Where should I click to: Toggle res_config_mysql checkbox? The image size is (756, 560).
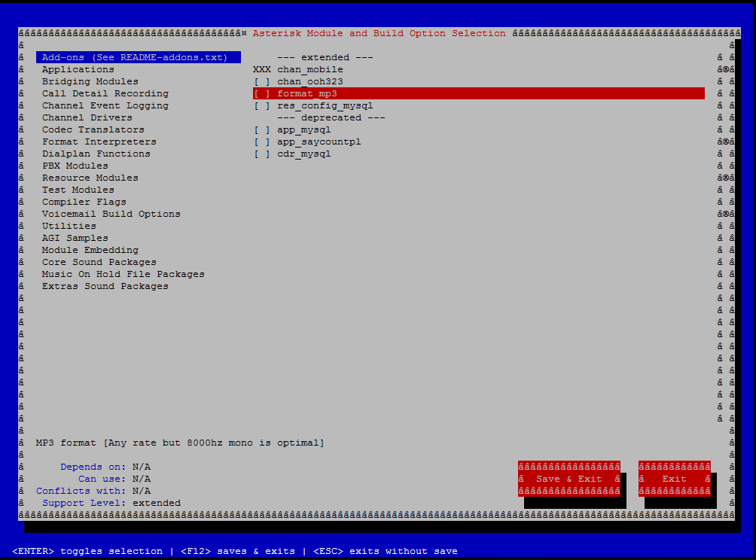(x=262, y=105)
